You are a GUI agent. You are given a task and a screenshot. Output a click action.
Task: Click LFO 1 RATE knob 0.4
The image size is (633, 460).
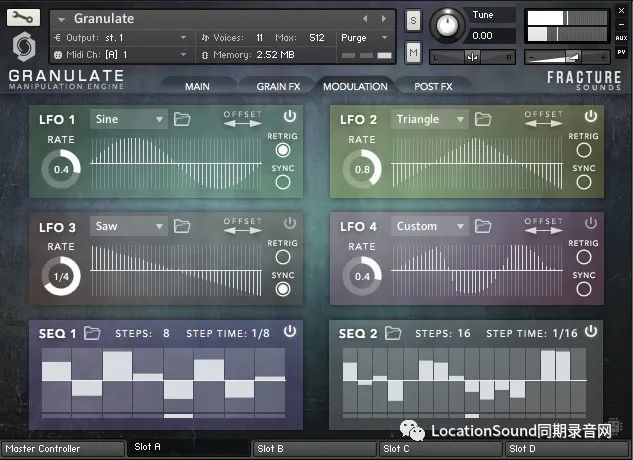tap(61, 169)
